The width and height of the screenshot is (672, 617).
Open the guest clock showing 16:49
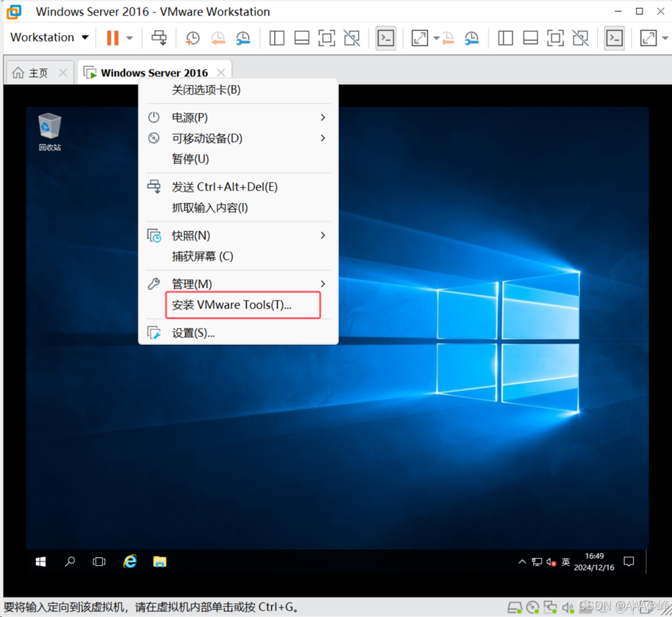pos(594,562)
